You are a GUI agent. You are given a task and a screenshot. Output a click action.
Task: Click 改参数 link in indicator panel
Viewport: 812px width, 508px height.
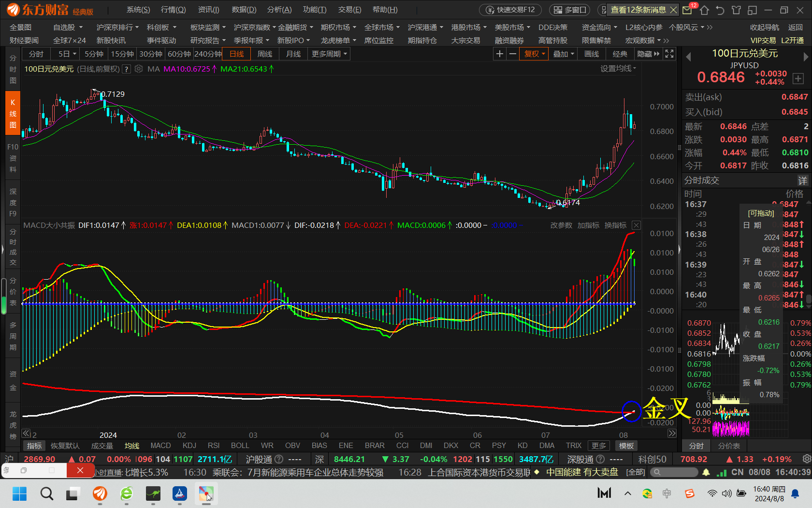[x=561, y=225]
